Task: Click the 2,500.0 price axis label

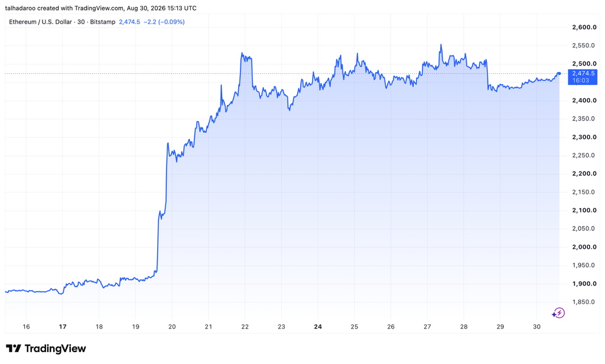Action: tap(584, 64)
